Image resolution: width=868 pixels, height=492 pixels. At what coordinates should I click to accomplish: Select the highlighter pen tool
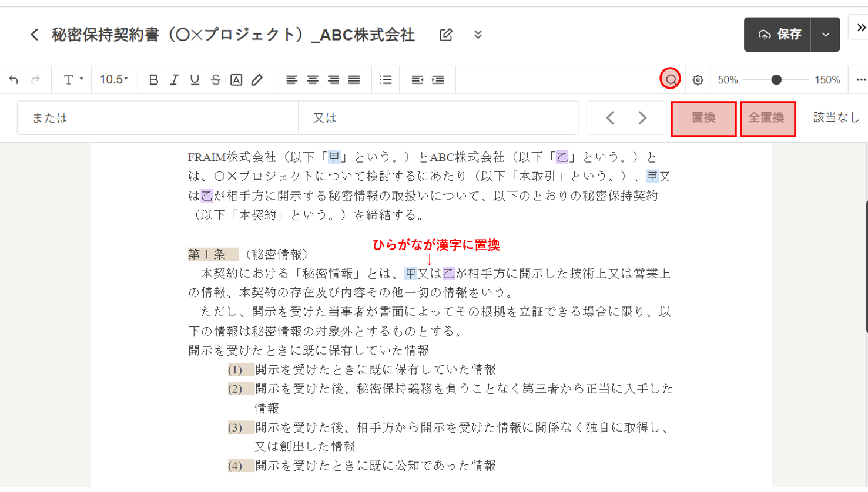[257, 80]
